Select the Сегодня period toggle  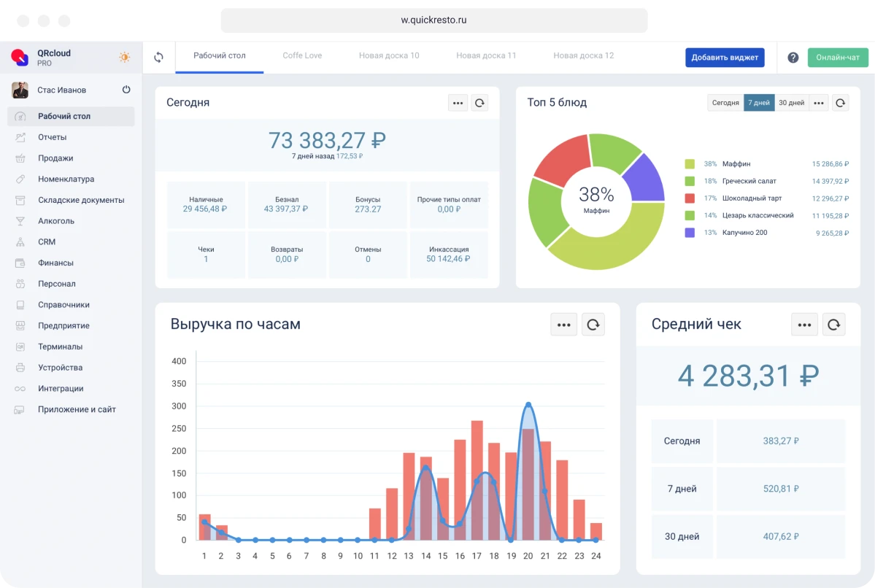click(x=725, y=103)
